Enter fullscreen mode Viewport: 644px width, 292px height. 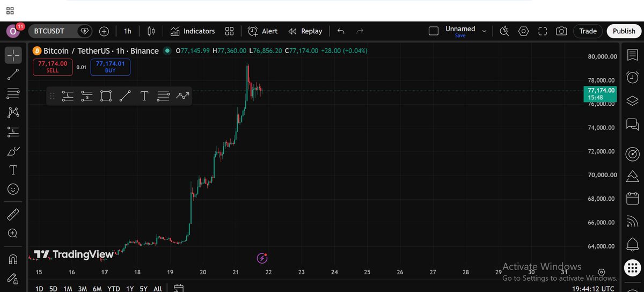(543, 31)
